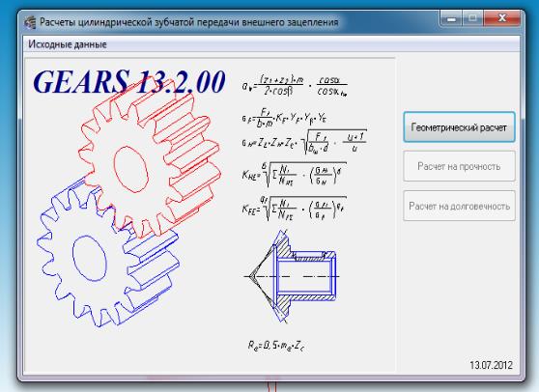Click the bevel gear section drawing

[x=292, y=276]
